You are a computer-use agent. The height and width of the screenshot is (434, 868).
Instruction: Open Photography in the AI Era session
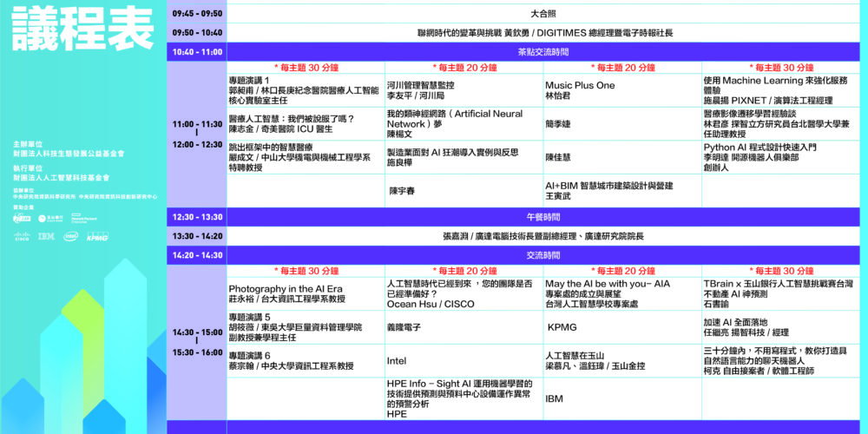(286, 293)
